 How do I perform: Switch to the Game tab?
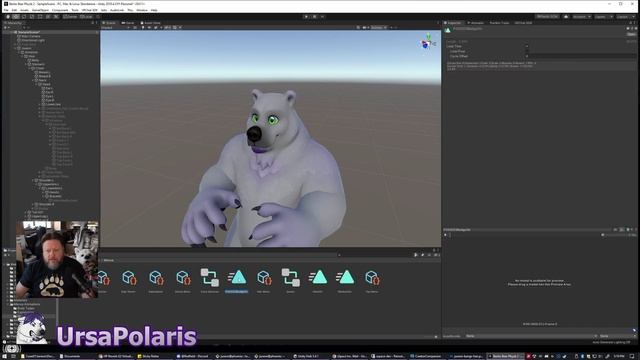pyautogui.click(x=129, y=23)
